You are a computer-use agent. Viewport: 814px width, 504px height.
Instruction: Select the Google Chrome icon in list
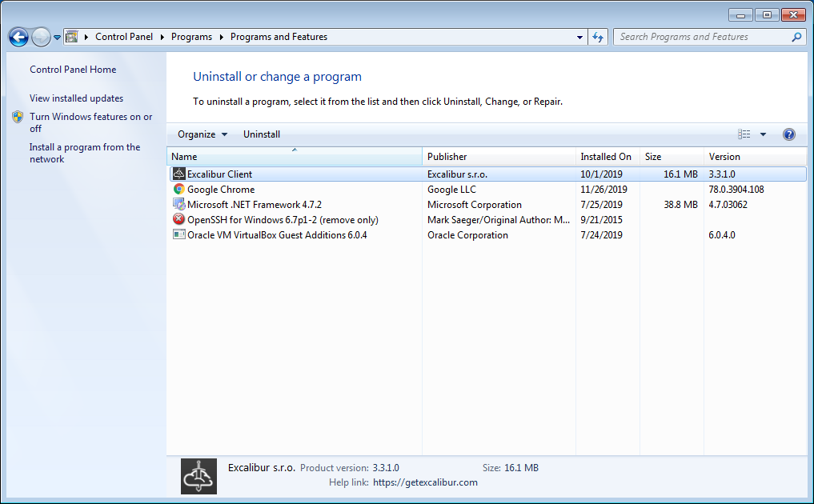[179, 190]
